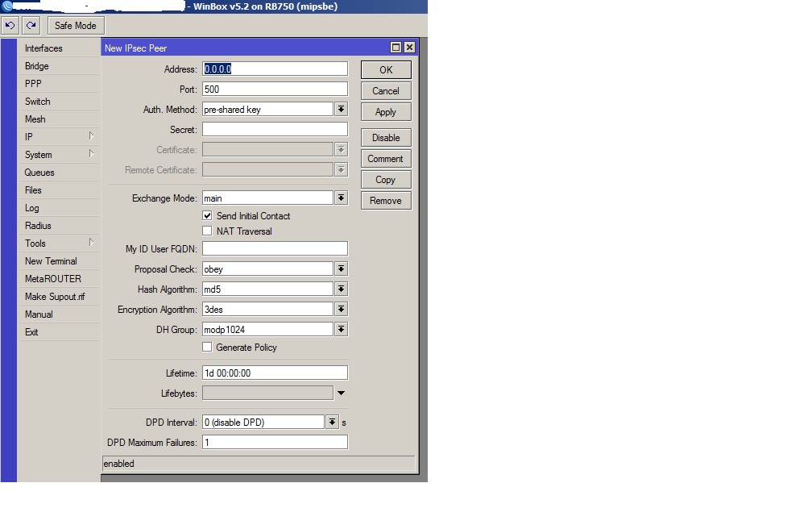The height and width of the screenshot is (508, 812).
Task: Open Hash Algorithm dropdown arrow
Action: coord(341,289)
